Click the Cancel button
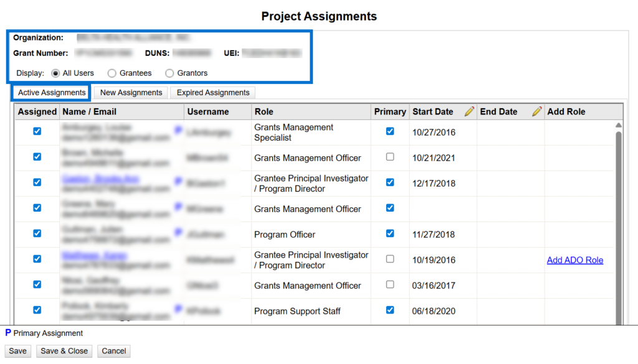The width and height of the screenshot is (638, 364). (x=113, y=351)
